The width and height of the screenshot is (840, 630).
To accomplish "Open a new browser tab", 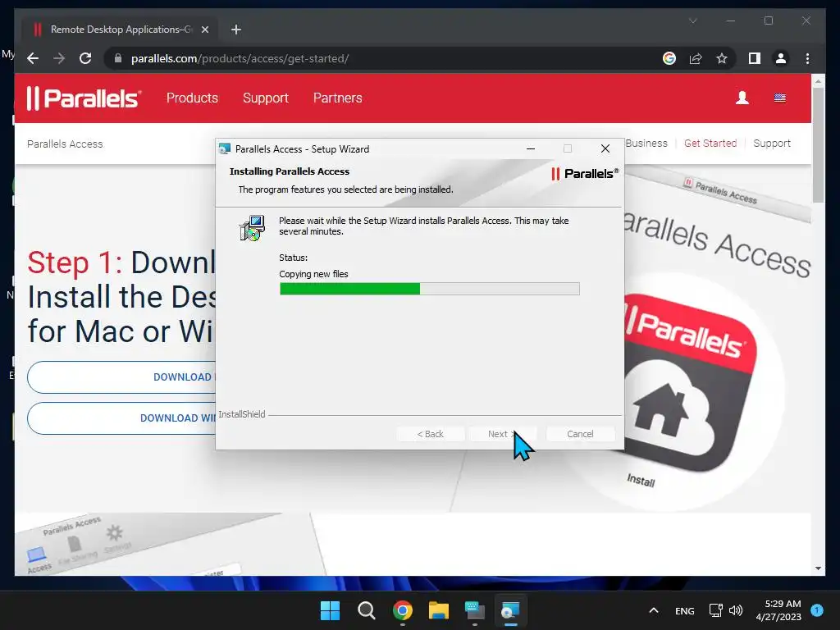I will pos(236,30).
